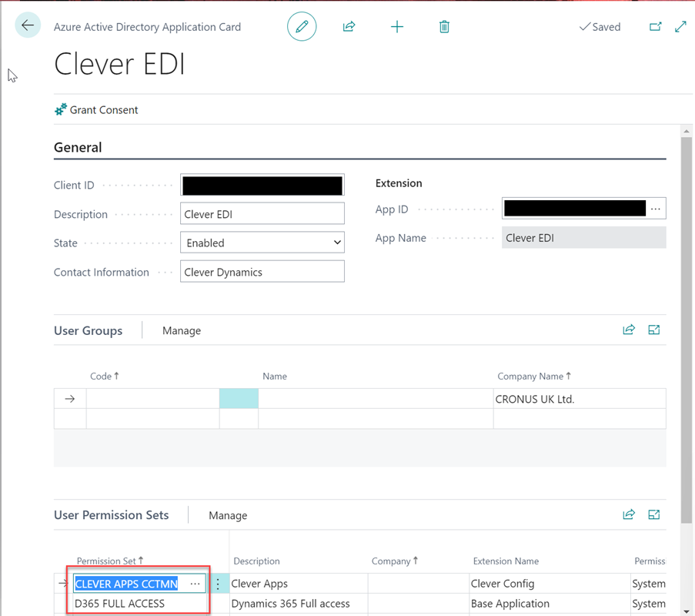
Task: Select the highlighted cell in User Groups row
Action: [x=239, y=398]
